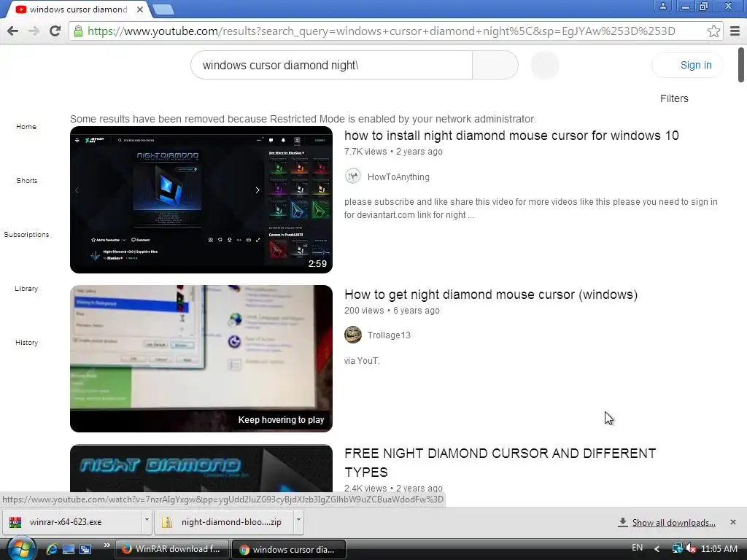The height and width of the screenshot is (560, 747).
Task: Open 'How to get night diamond mouse cursor (windows)'
Action: [491, 295]
